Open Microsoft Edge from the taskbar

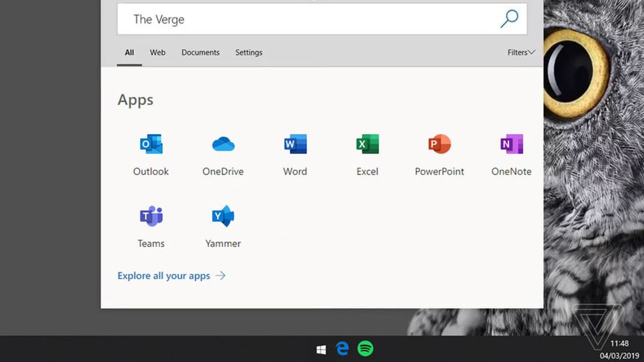[x=343, y=348]
